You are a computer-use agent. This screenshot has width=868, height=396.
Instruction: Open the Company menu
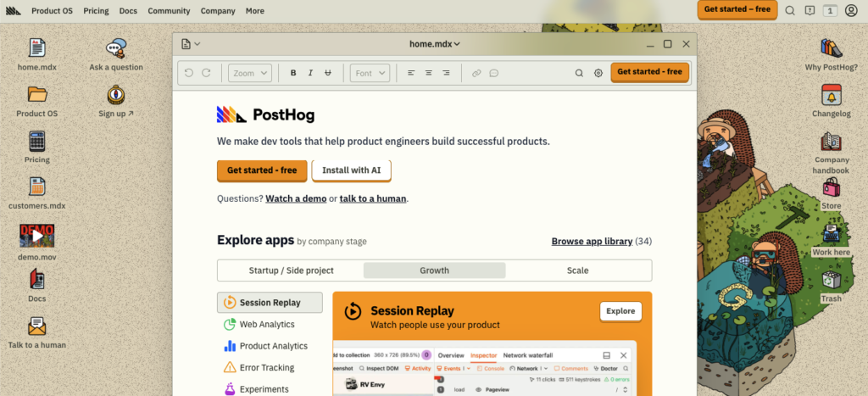coord(218,10)
